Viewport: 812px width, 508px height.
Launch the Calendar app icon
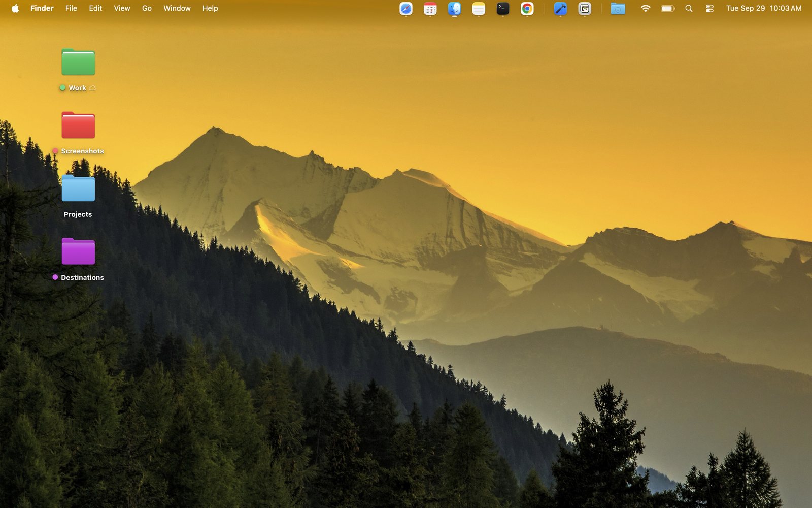click(x=430, y=9)
